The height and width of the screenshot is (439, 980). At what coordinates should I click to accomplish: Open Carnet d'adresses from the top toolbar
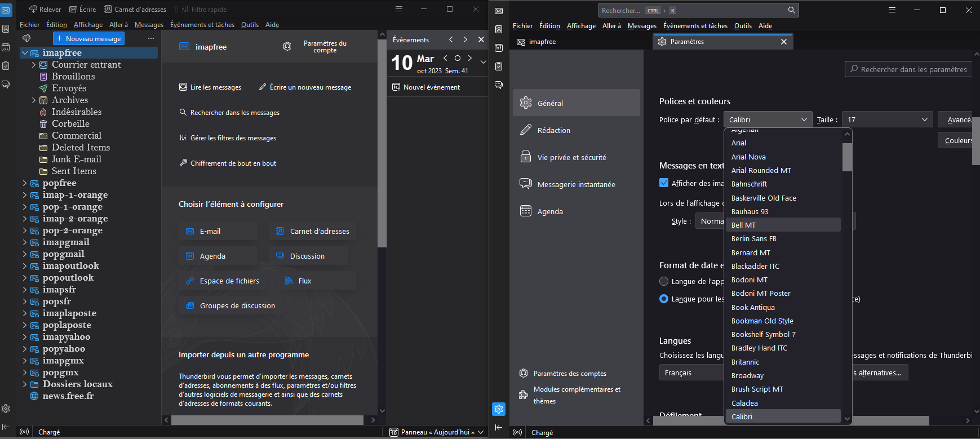coord(135,9)
